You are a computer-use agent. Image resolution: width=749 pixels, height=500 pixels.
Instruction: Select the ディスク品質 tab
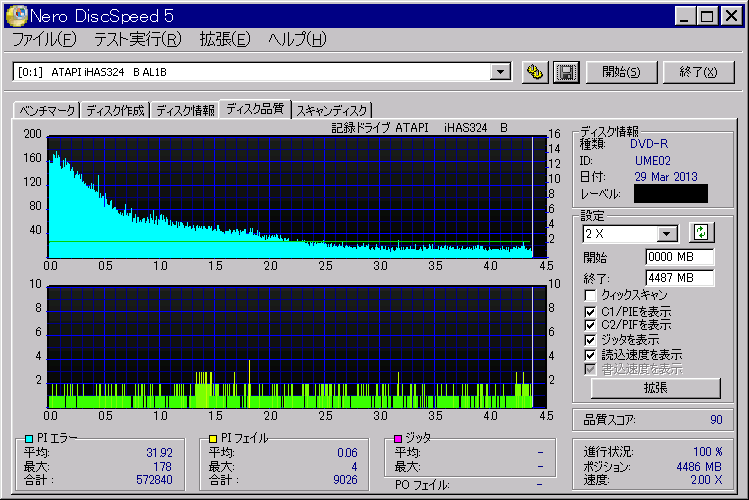[255, 109]
